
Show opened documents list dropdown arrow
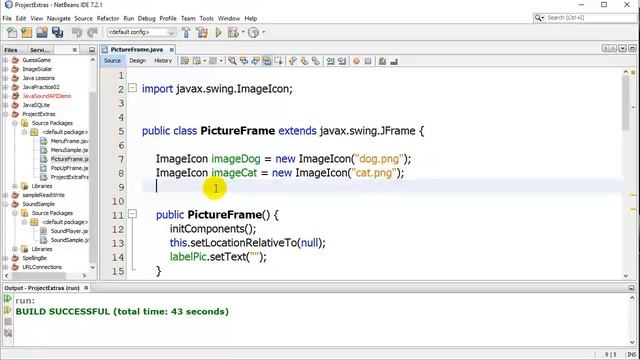tap(622, 49)
